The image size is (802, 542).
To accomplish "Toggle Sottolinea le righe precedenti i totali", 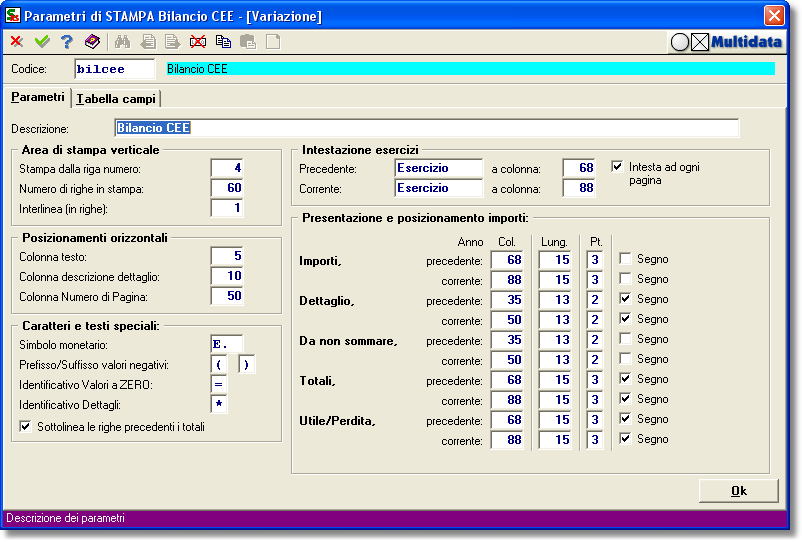I will pyautogui.click(x=25, y=426).
